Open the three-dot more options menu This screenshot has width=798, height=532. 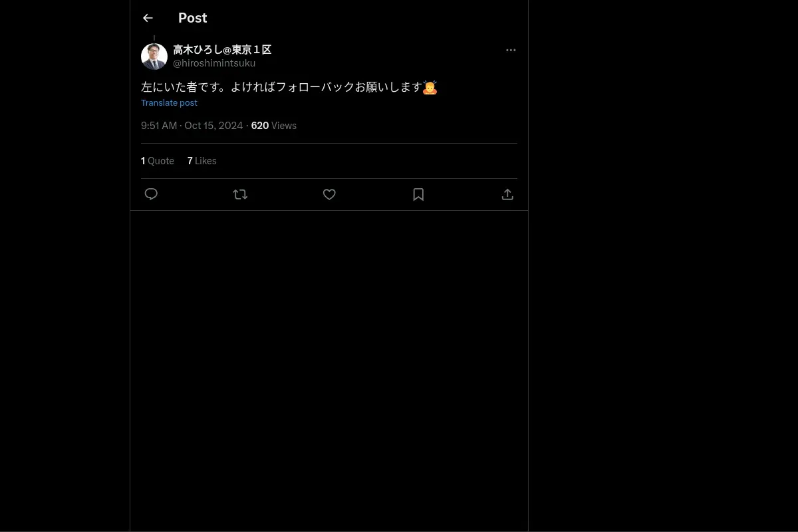click(x=511, y=50)
